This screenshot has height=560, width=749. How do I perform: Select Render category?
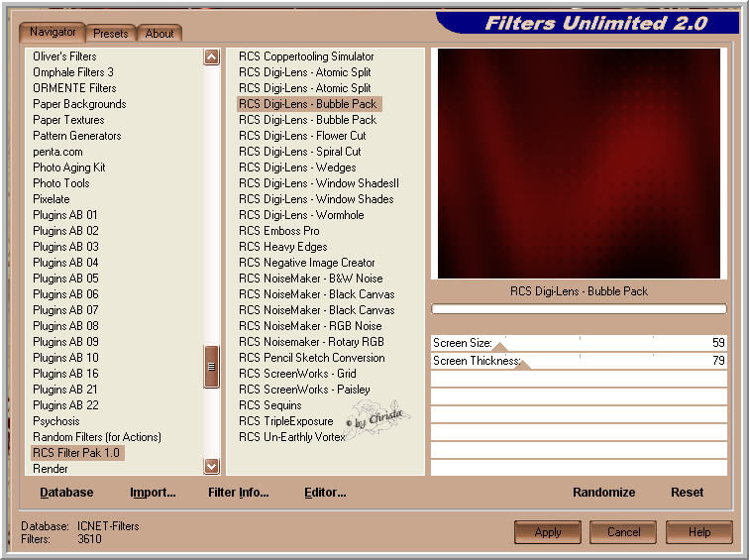pyautogui.click(x=51, y=468)
